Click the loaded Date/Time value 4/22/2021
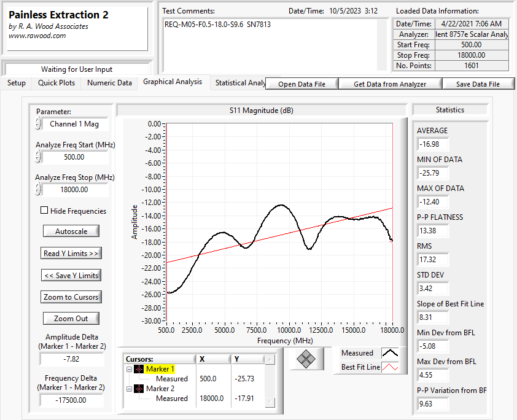 472,24
